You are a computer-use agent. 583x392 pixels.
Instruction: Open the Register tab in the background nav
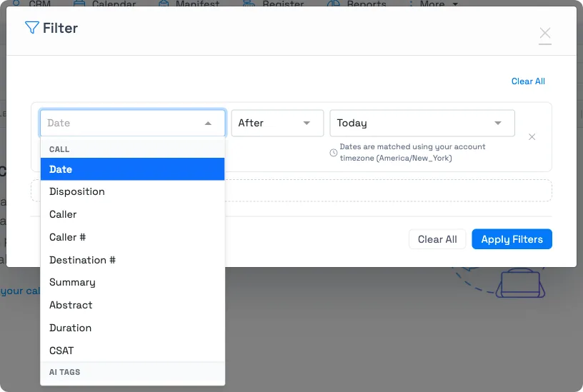(x=273, y=4)
